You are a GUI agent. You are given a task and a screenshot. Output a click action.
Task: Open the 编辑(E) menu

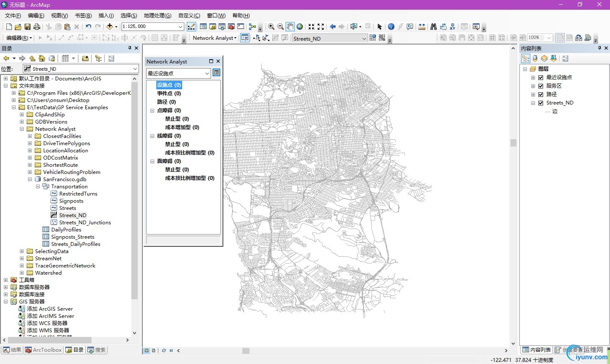36,16
